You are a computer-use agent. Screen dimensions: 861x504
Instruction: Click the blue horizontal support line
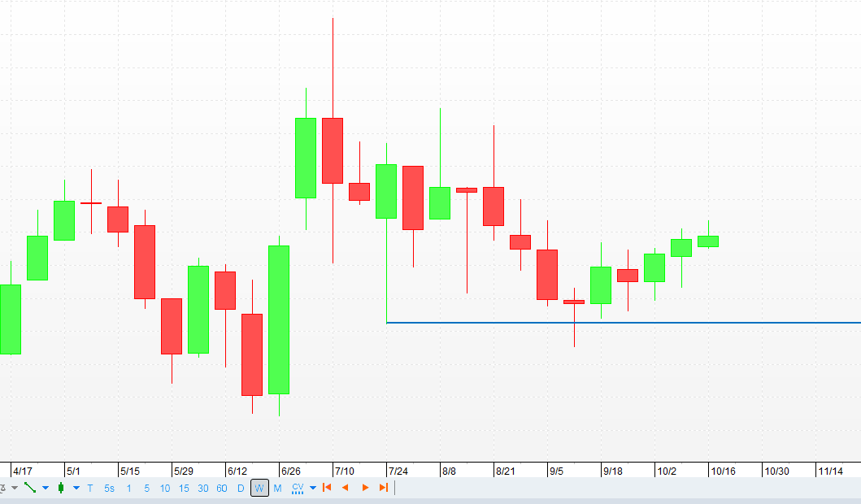(x=624, y=323)
